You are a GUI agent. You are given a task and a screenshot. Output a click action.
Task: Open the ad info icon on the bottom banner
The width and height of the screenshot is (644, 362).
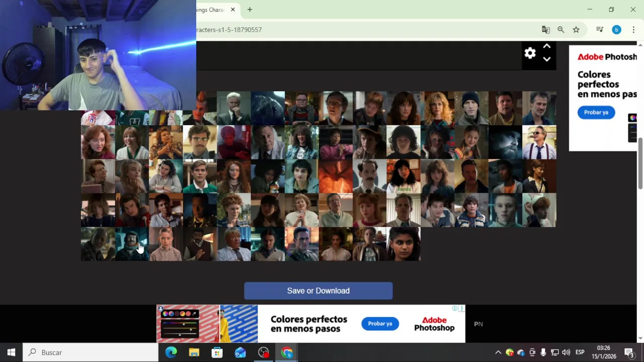pyautogui.click(x=455, y=308)
